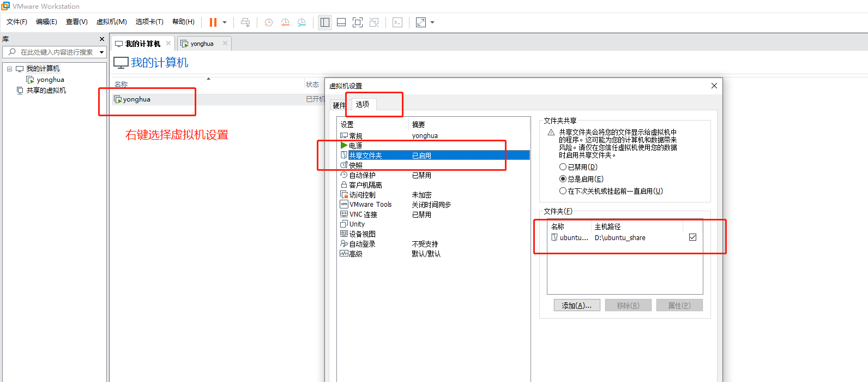
Task: Select the 已禁用(D) radio button
Action: coord(563,167)
